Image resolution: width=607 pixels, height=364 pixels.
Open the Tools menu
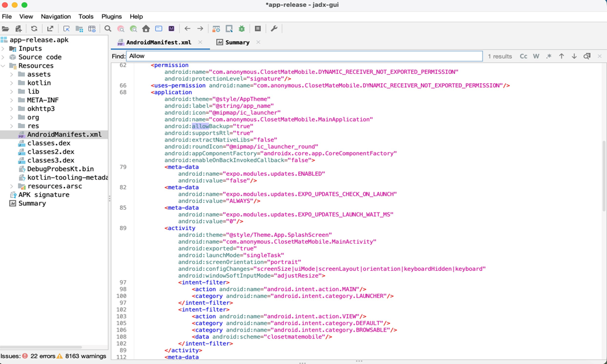pyautogui.click(x=85, y=17)
